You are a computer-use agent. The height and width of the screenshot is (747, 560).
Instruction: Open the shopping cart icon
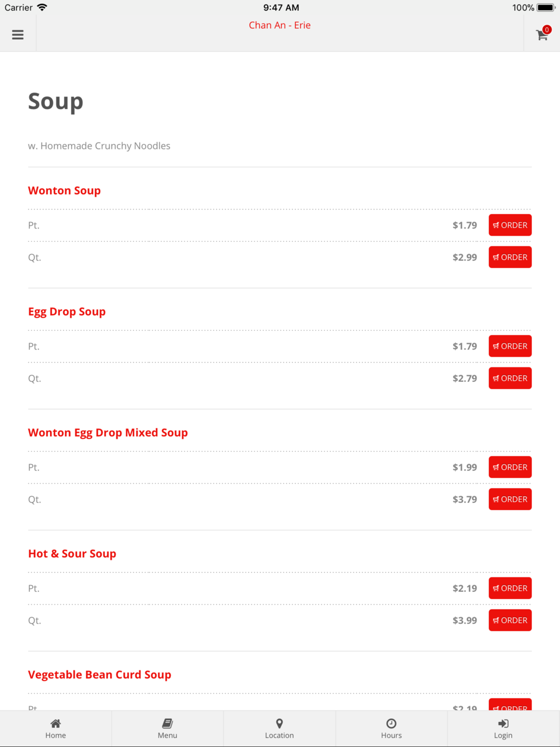pos(542,35)
